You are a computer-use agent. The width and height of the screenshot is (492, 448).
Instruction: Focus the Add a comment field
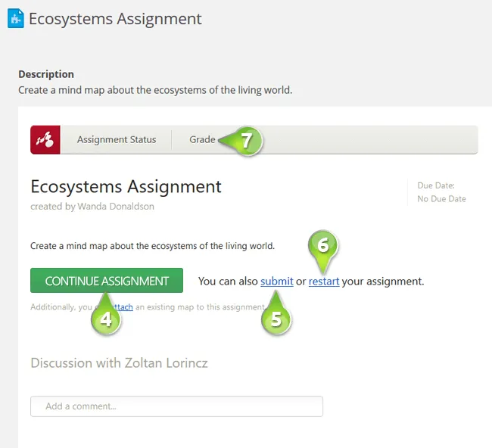(x=176, y=406)
